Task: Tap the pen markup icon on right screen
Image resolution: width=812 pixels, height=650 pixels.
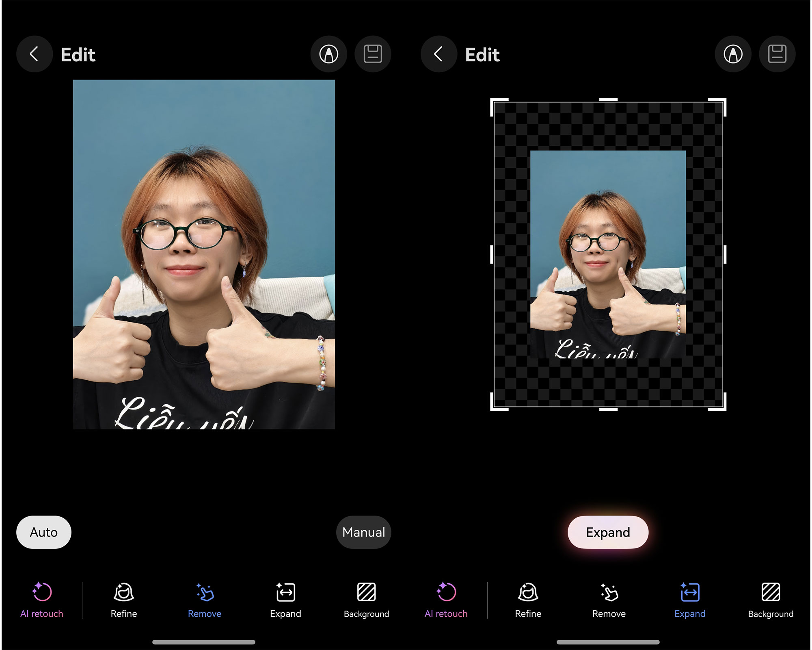Action: click(733, 54)
